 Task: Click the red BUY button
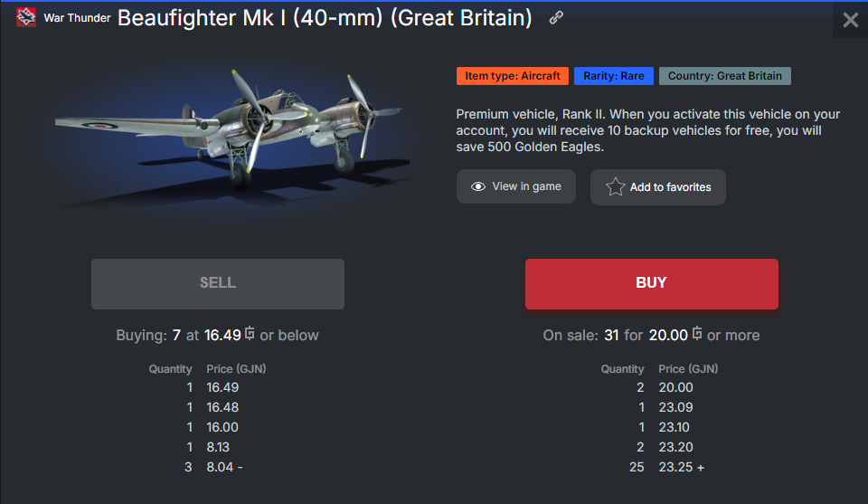coord(652,283)
